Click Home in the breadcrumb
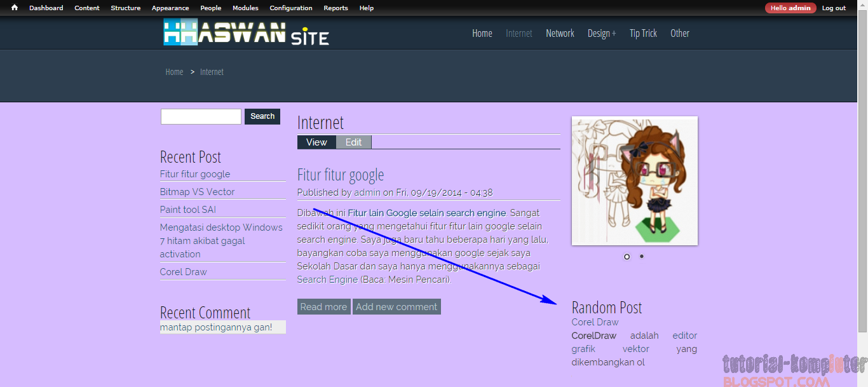 174,72
